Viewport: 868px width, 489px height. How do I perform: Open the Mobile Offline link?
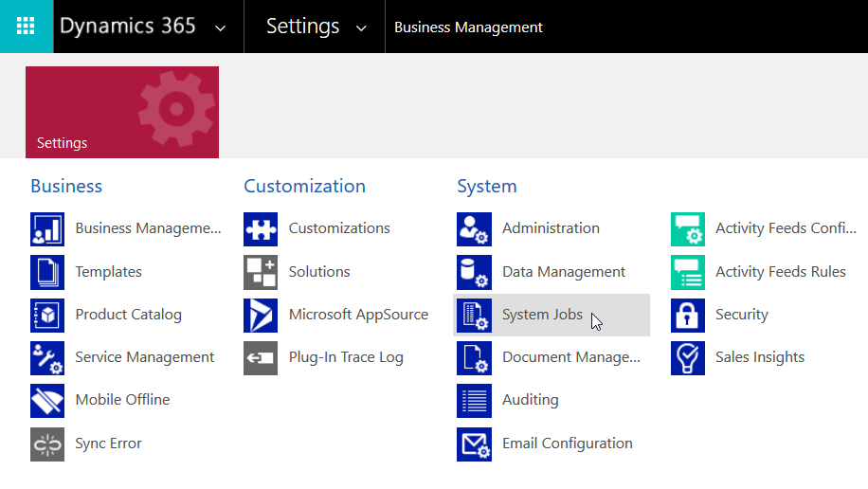(122, 400)
